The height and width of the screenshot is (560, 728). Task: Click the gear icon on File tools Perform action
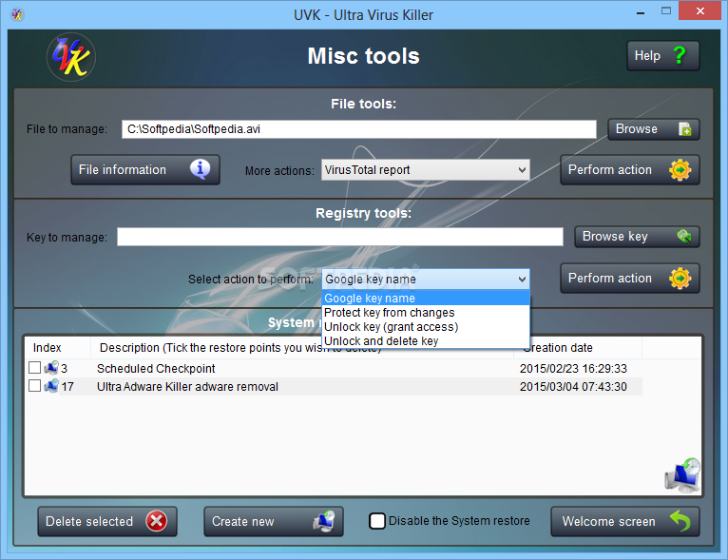[x=680, y=170]
